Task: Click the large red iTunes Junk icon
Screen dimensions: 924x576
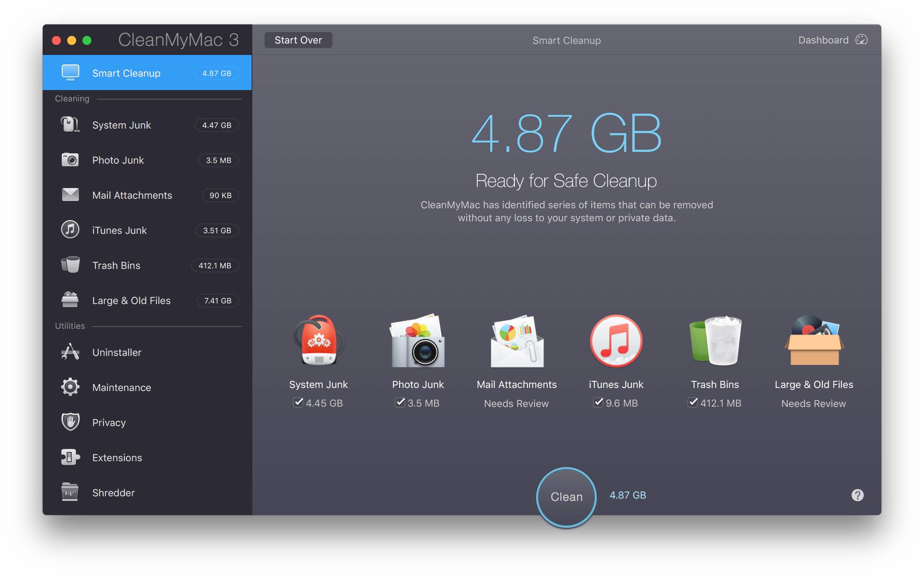Action: pos(616,341)
